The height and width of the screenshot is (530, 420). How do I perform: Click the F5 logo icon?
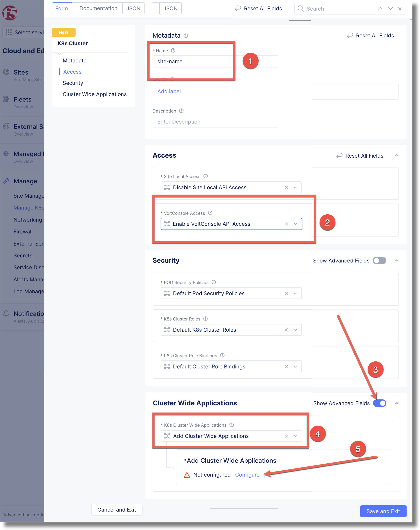point(10,13)
